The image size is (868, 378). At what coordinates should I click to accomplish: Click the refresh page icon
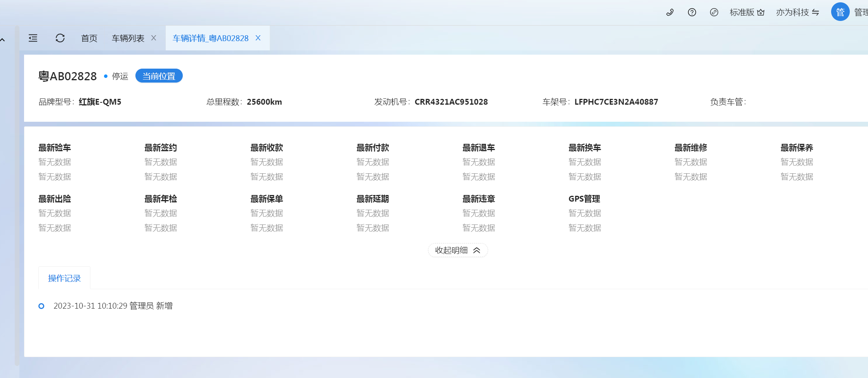pyautogui.click(x=60, y=38)
